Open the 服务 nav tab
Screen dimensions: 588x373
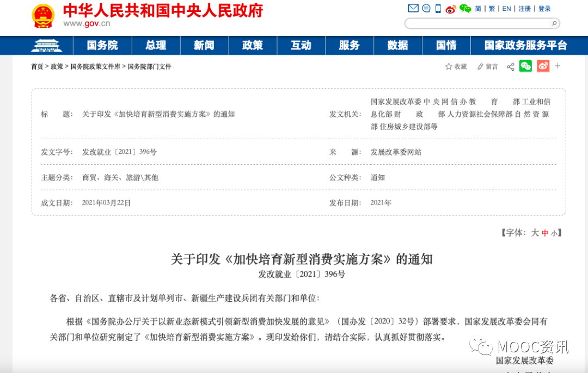click(x=349, y=45)
